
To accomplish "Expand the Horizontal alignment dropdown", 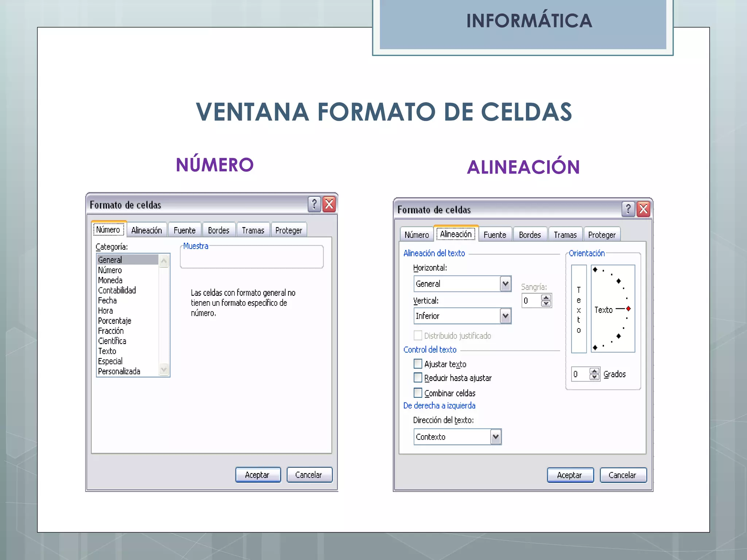I will pyautogui.click(x=505, y=284).
